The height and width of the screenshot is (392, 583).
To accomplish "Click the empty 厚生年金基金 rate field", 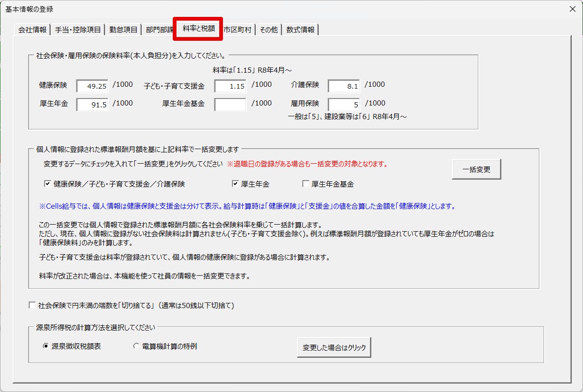I will 230,105.
